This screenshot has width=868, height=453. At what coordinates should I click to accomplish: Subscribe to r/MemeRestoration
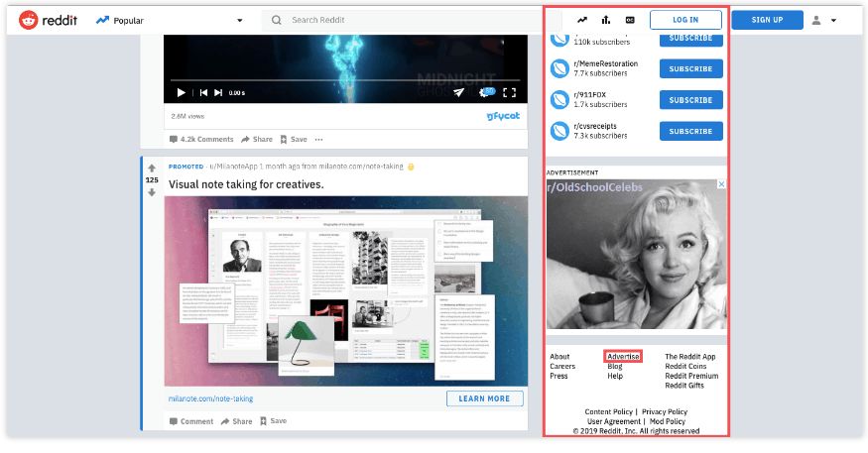[x=690, y=69]
